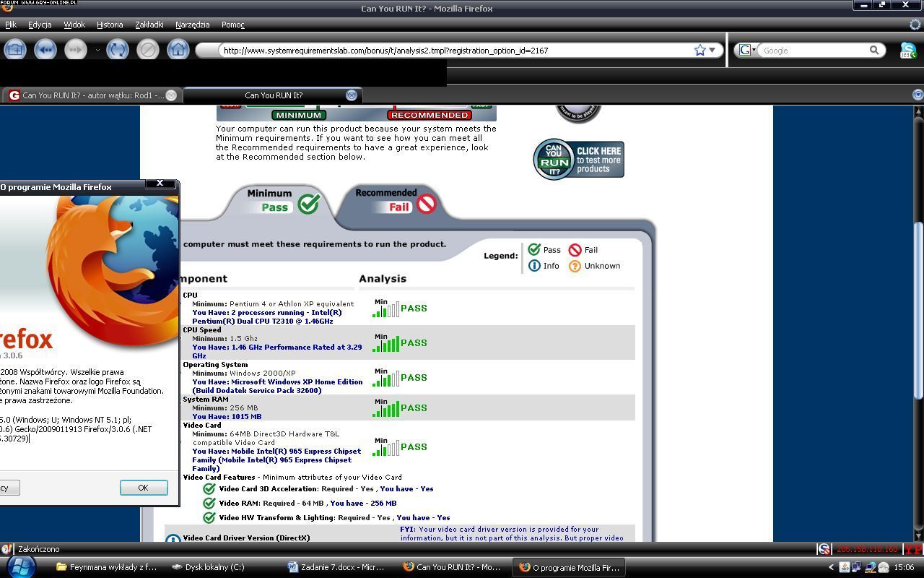This screenshot has width=924, height=578.
Task: Click the 'Can You RUN It' test more products badge
Action: (578, 159)
